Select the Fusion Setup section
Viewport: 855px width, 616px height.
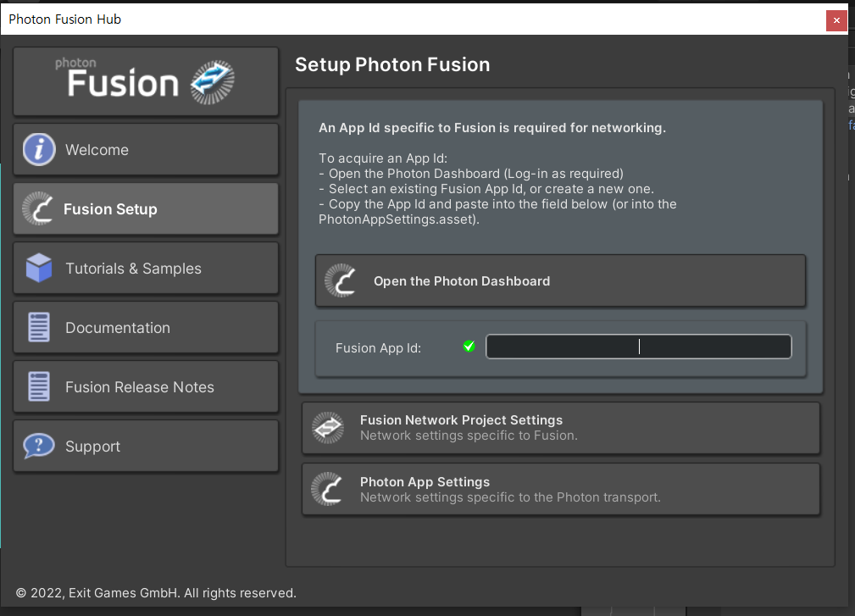(146, 208)
